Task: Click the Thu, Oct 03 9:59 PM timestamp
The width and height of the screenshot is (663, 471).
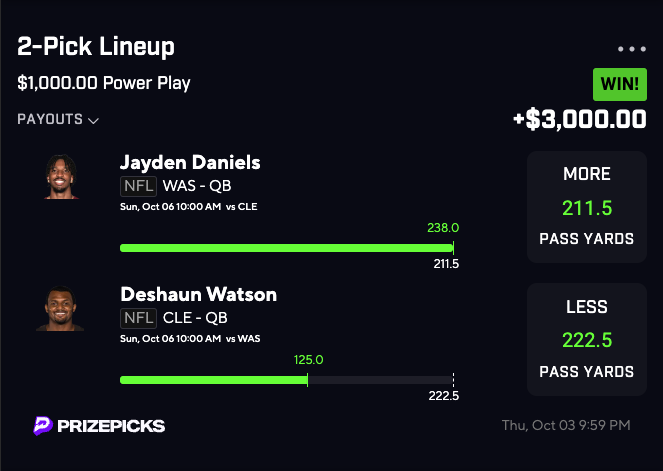Action: (x=566, y=426)
